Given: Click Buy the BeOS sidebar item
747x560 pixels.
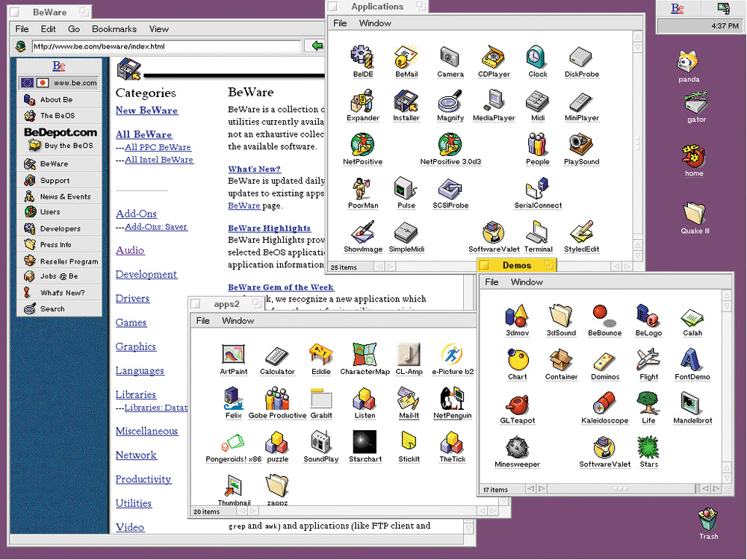Looking at the screenshot, I should click(x=60, y=146).
